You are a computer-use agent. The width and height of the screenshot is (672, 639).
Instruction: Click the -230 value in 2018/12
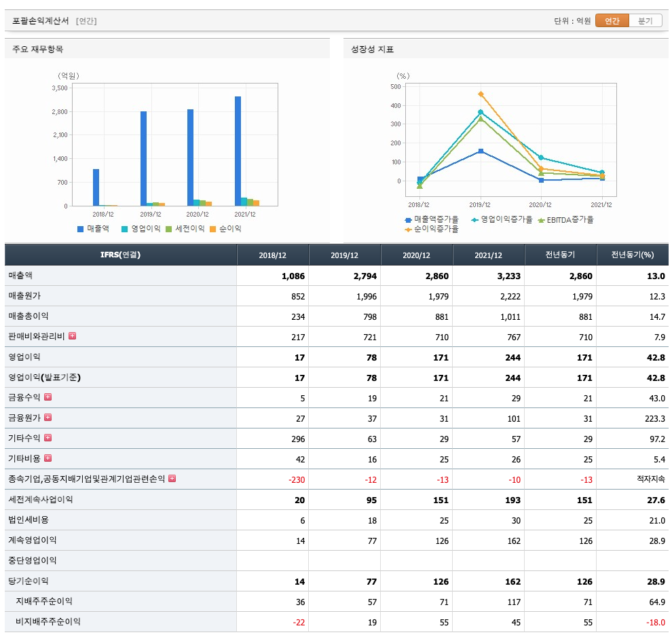(297, 480)
